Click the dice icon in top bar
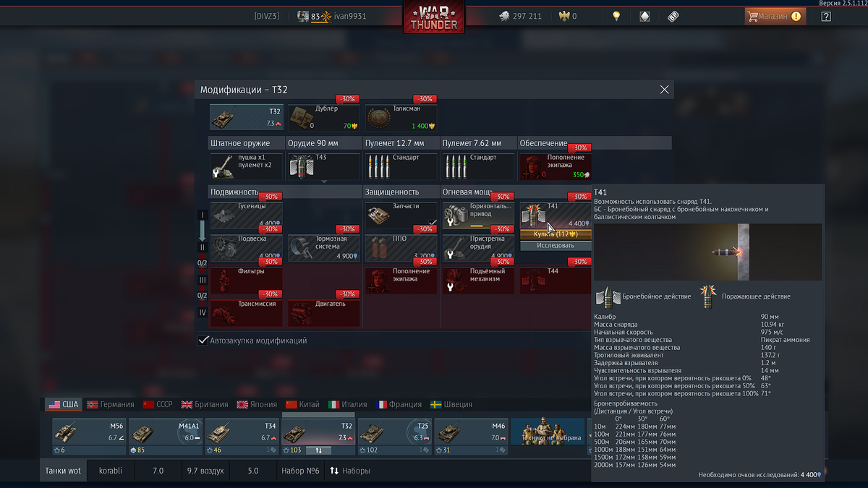 point(673,16)
